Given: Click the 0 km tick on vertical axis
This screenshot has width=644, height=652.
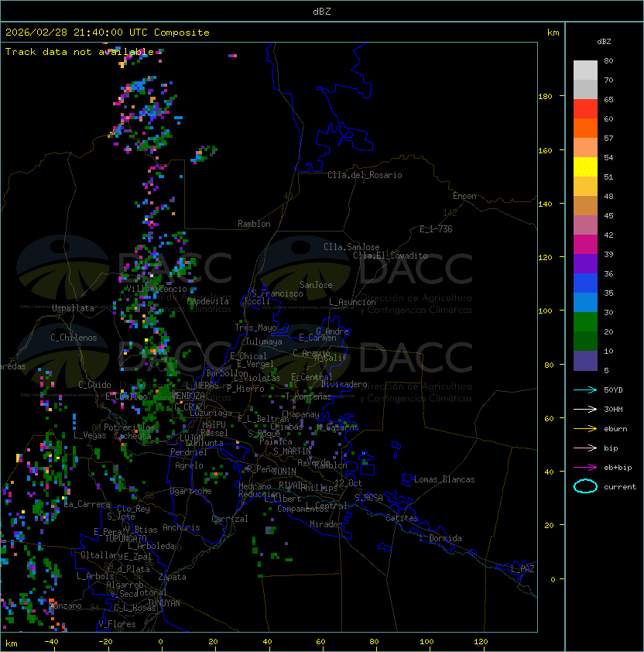Looking at the screenshot, I should [553, 580].
